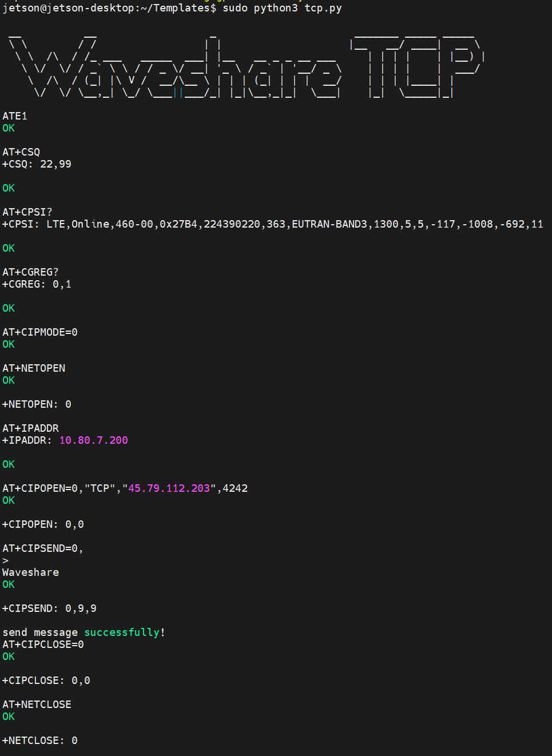Image resolution: width=552 pixels, height=756 pixels.
Task: Click the green OK below AT+CIPOPEN command
Action: pos(9,500)
